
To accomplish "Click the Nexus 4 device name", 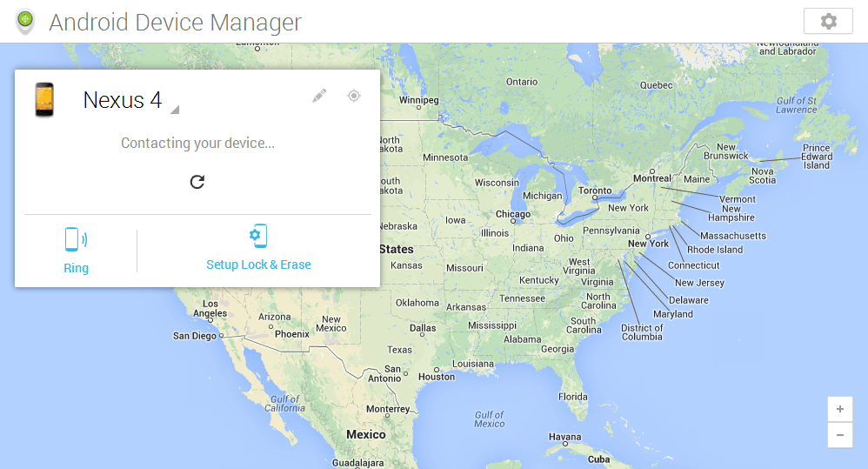I will [x=123, y=100].
